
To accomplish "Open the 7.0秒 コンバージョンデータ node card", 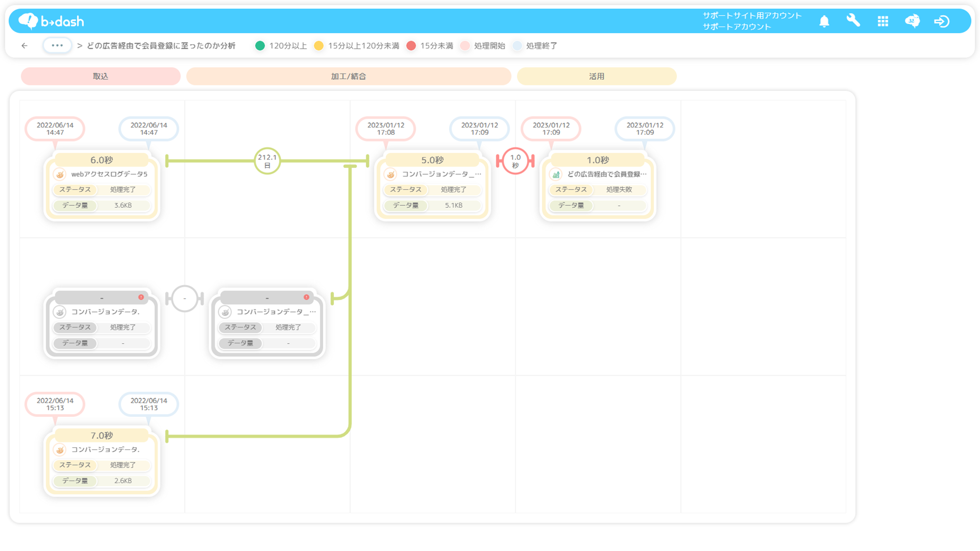I will (x=102, y=461).
